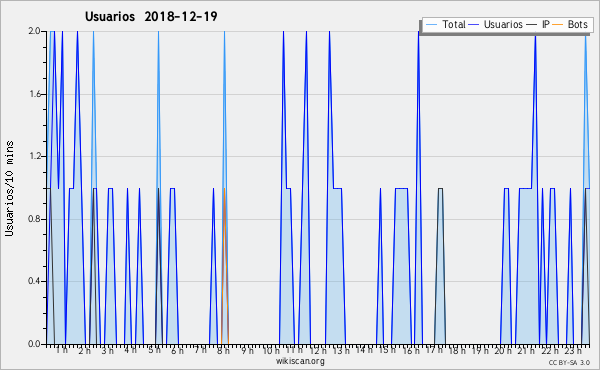Click the y-axis value 1.6
The width and height of the screenshot is (600, 370).
point(34,94)
